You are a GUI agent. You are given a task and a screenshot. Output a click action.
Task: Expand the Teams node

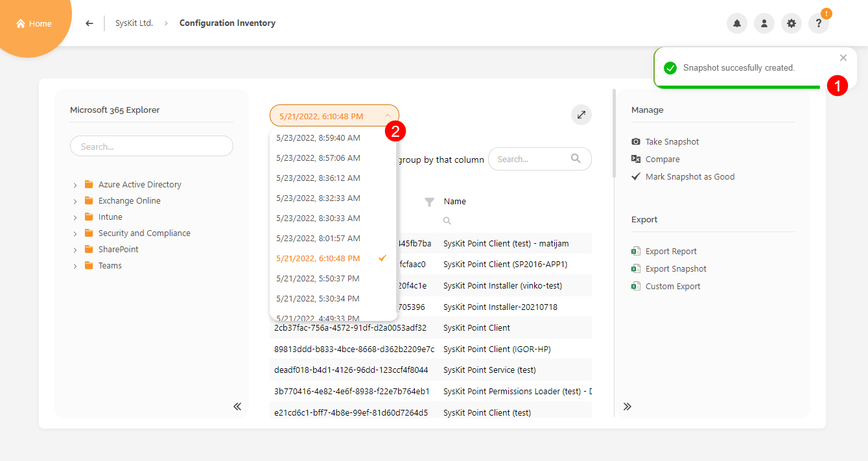tap(75, 266)
